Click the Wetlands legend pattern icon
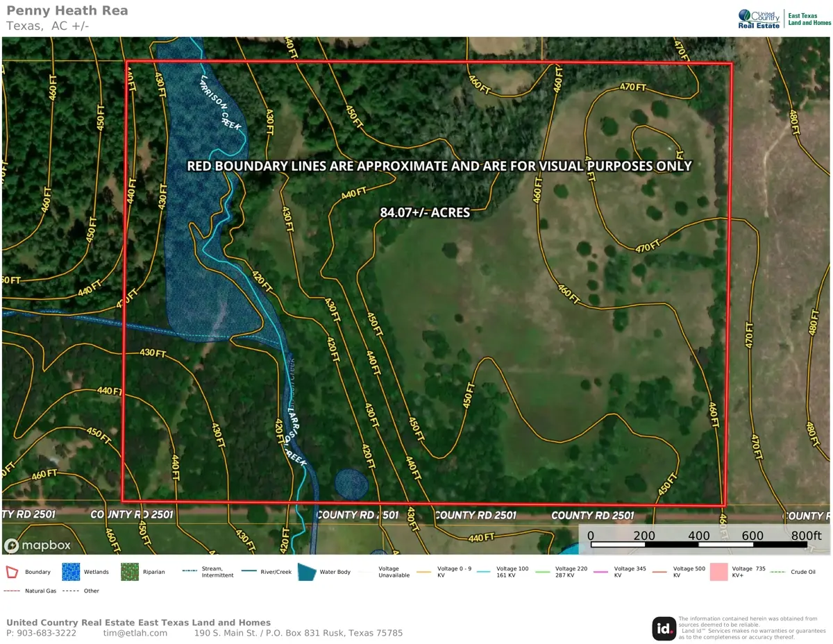833x644 pixels. pyautogui.click(x=71, y=572)
